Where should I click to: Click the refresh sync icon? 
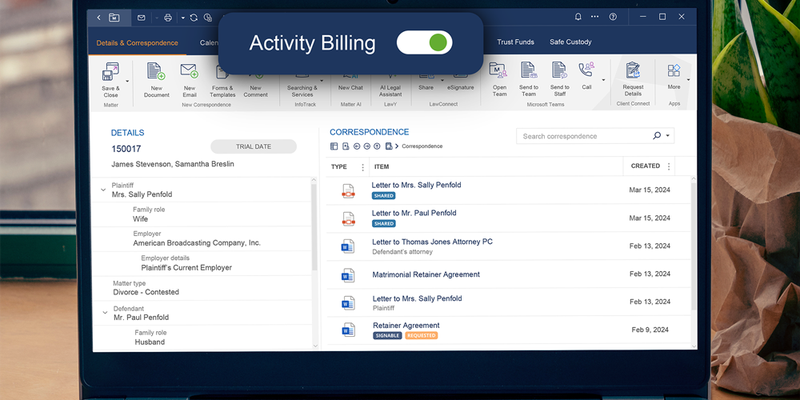194,17
